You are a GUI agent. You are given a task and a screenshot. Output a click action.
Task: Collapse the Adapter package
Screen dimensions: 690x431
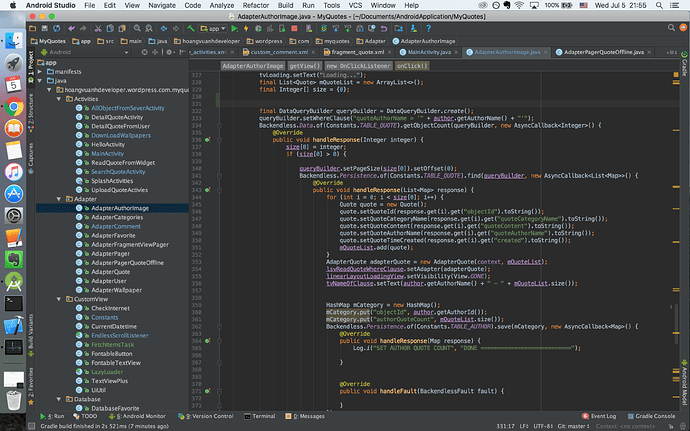(x=59, y=199)
